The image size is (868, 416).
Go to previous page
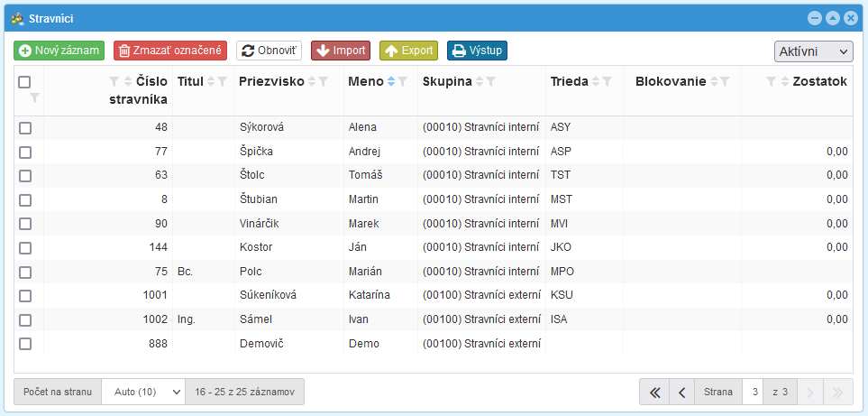682,393
